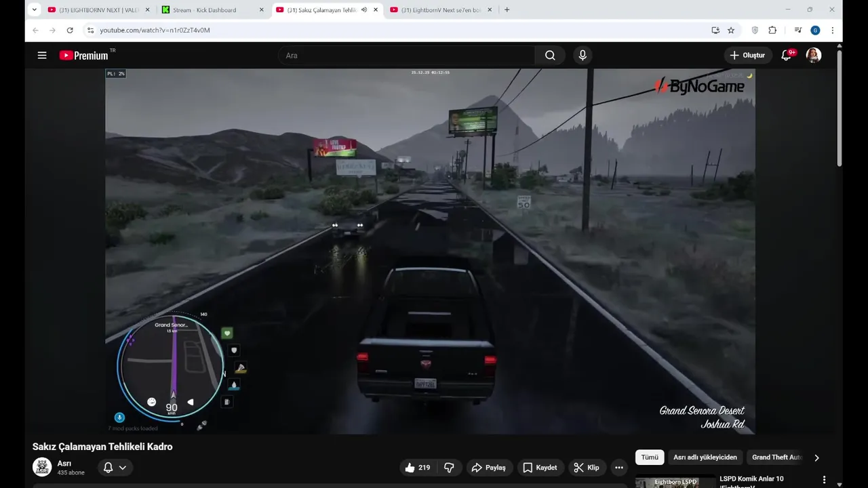The width and height of the screenshot is (868, 488).
Task: View site information icon in address bar
Action: tap(90, 30)
